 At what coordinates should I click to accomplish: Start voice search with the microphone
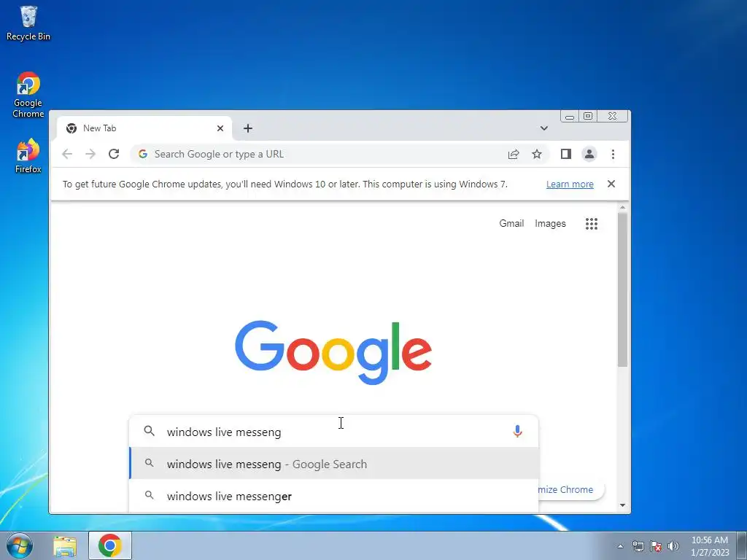517,432
